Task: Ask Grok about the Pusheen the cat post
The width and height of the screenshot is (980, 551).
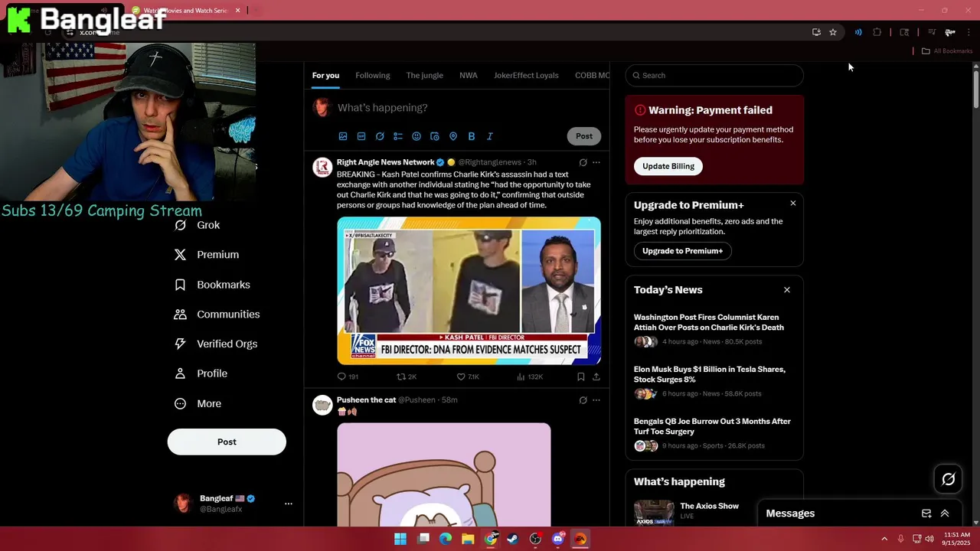Action: [x=583, y=399]
